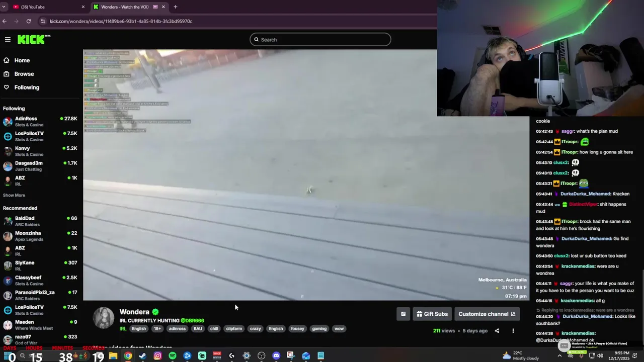Select the crazy tag
Viewport: 644px width, 362px height.
(x=256, y=329)
